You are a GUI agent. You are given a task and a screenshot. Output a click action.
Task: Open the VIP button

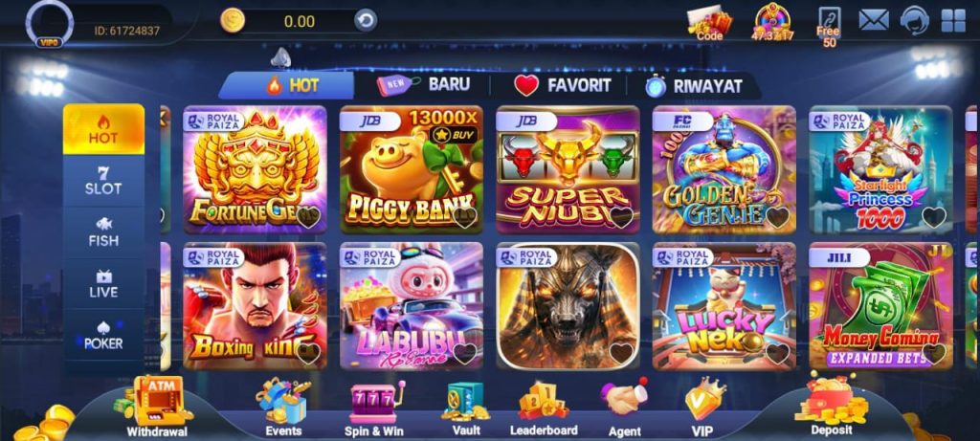702,408
